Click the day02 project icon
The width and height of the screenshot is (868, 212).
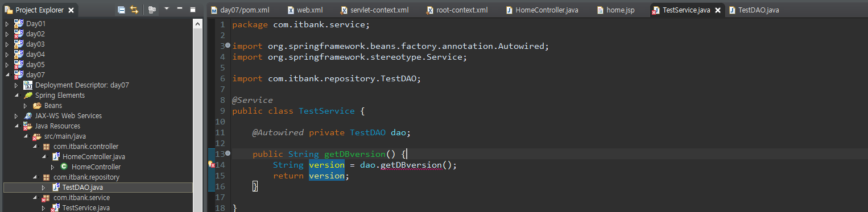coord(19,34)
